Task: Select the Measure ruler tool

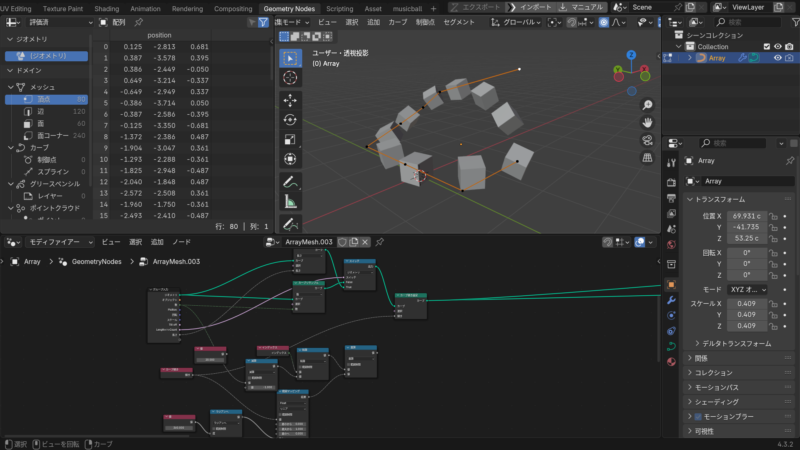Action: (290, 202)
